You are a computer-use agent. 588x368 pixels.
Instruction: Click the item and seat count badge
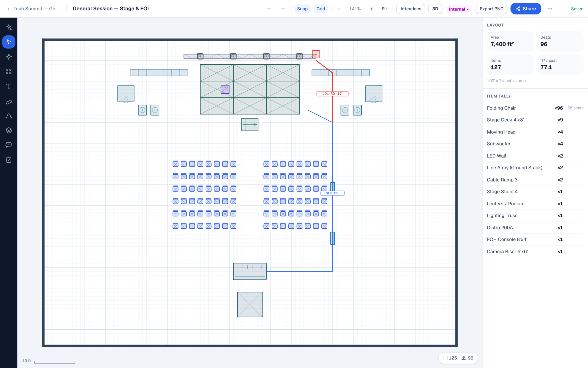458,358
